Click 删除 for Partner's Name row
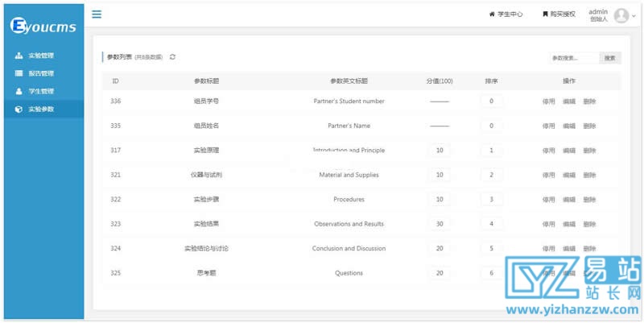 [589, 126]
